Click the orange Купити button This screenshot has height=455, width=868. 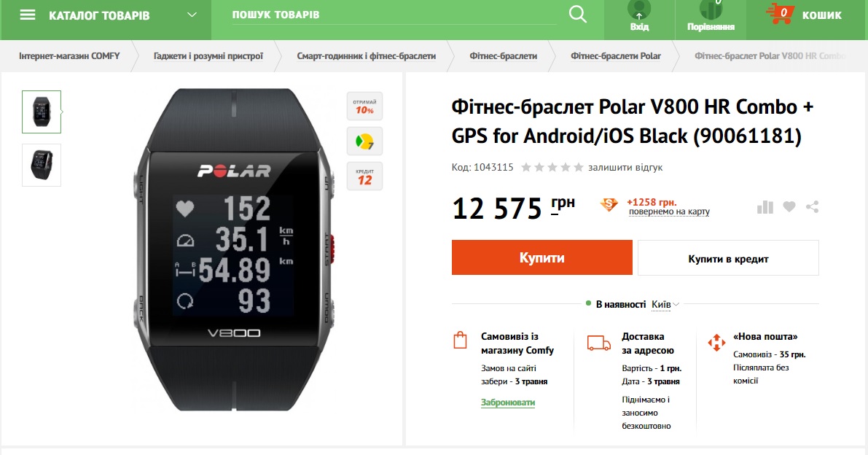point(542,257)
